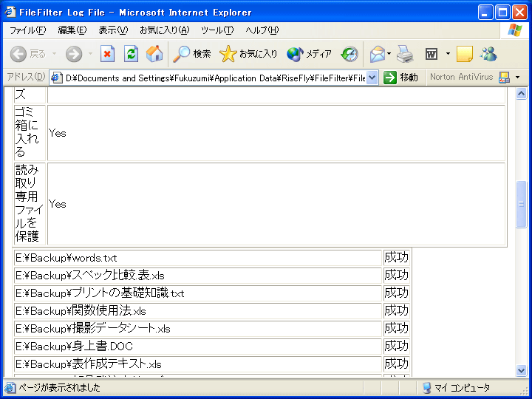Open the Edit with Word dropdown arrow
Image resolution: width=532 pixels, height=399 pixels.
click(448, 54)
